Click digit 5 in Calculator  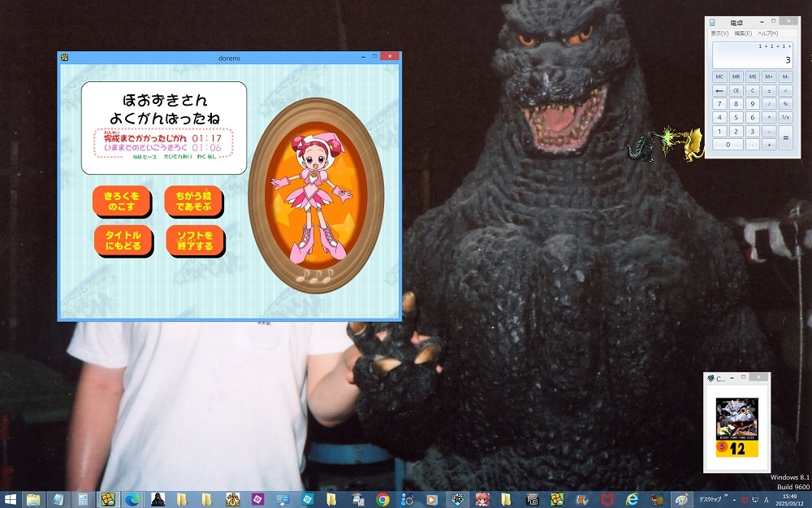[x=736, y=117]
